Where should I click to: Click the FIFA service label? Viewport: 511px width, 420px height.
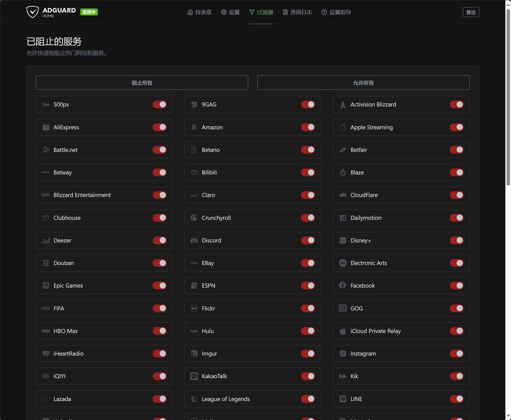[x=59, y=308]
